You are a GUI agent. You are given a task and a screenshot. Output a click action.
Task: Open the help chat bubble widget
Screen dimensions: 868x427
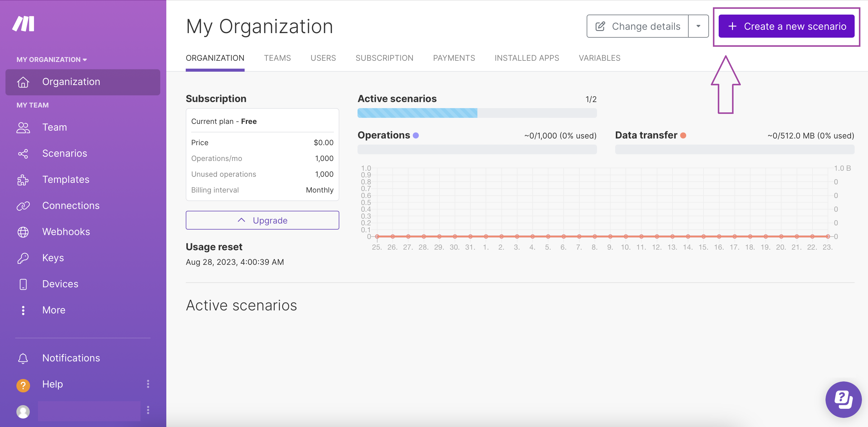[843, 399]
